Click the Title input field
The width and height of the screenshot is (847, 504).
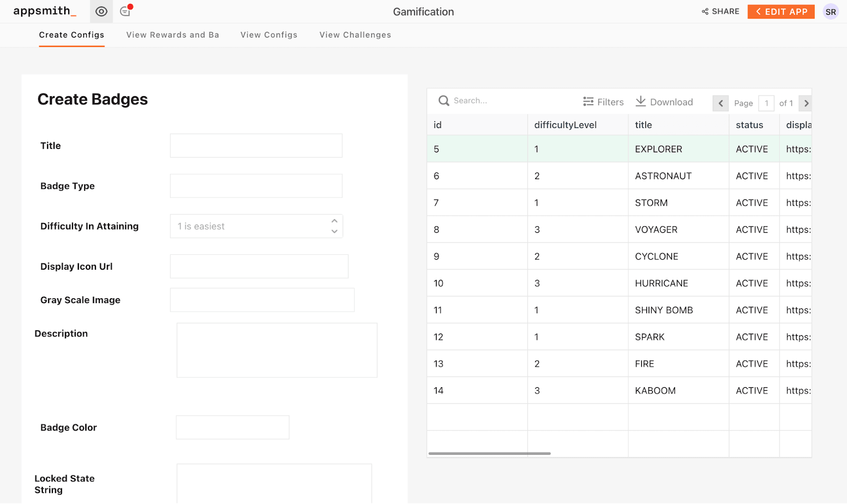point(256,145)
